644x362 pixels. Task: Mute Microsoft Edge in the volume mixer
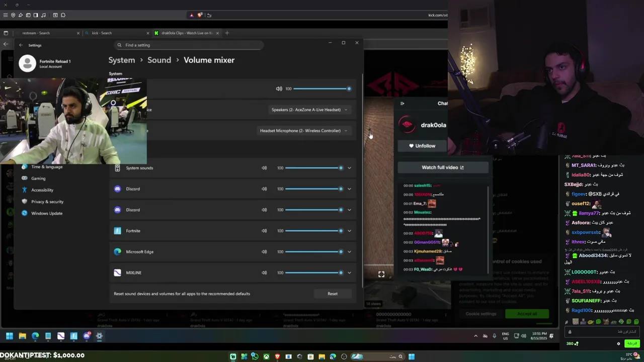coord(264,252)
